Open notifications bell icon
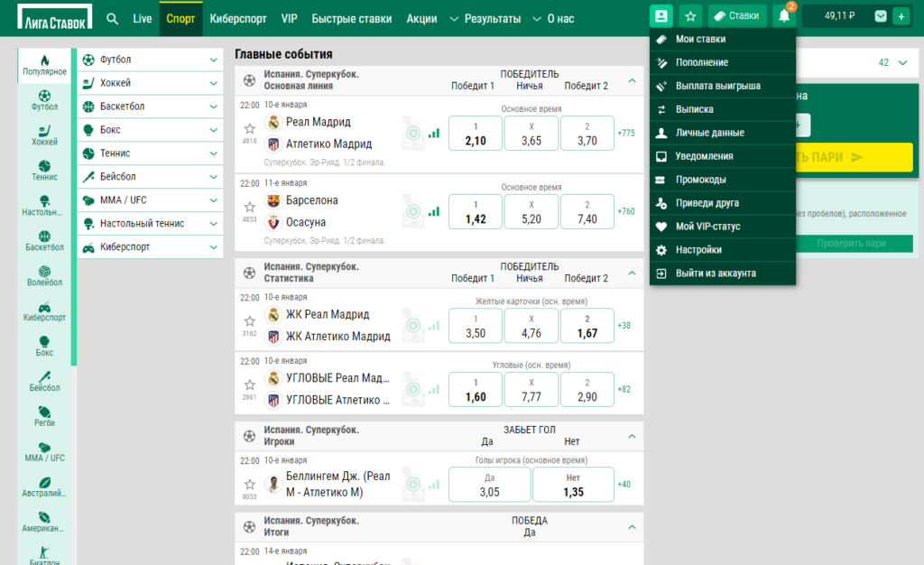Screen dimensions: 924x565 click(784, 16)
